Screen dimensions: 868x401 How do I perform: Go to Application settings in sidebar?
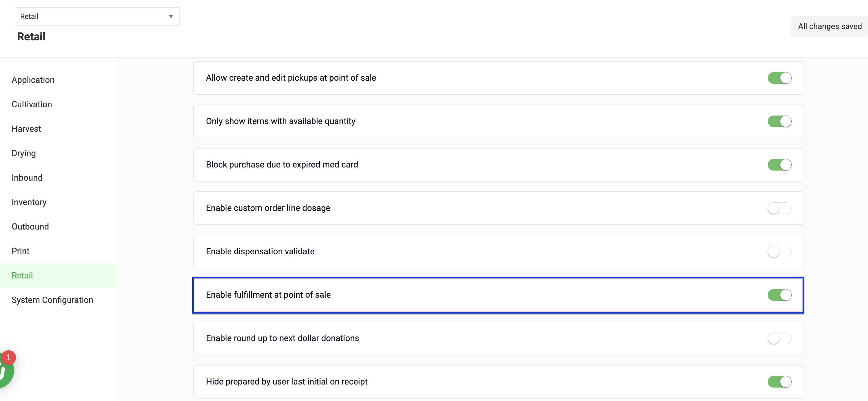click(33, 80)
